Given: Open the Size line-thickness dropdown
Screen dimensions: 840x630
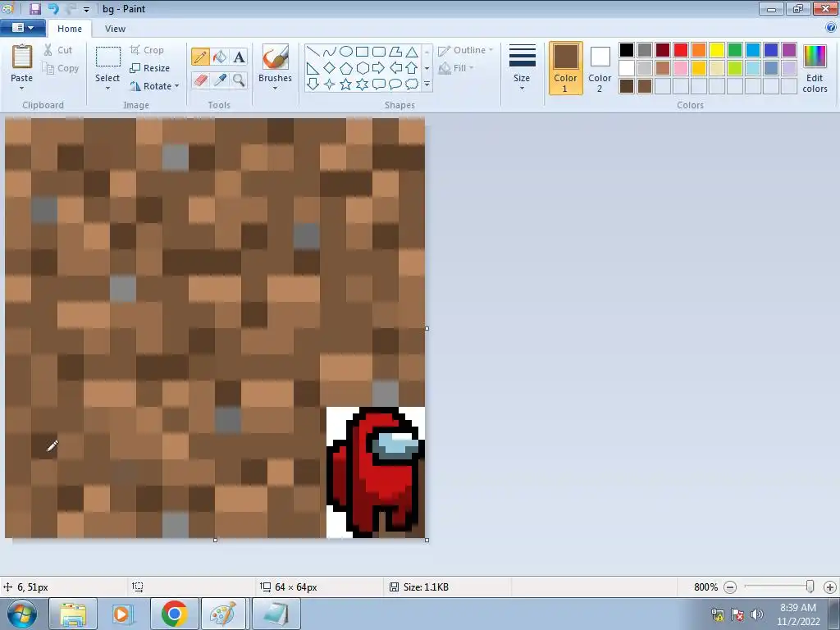Looking at the screenshot, I should point(522,68).
